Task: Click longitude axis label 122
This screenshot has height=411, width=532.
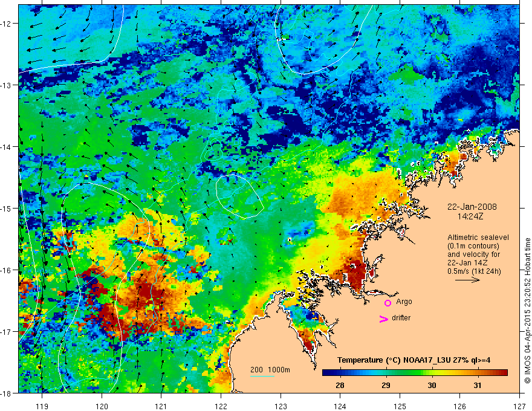Action: point(221,406)
